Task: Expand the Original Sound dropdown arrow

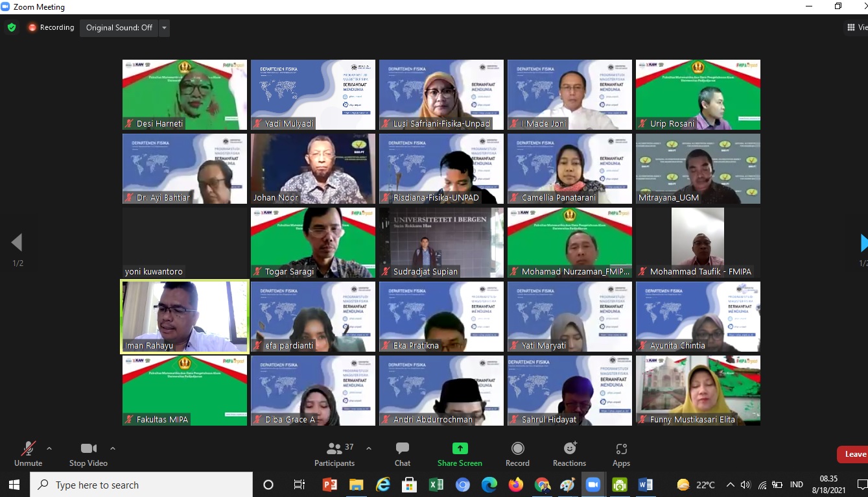Action: coord(164,28)
